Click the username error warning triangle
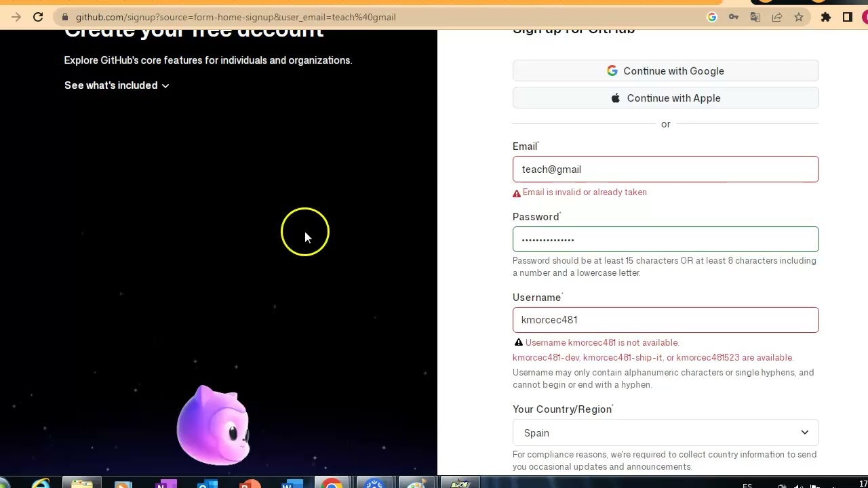Image resolution: width=868 pixels, height=488 pixels. [519, 342]
